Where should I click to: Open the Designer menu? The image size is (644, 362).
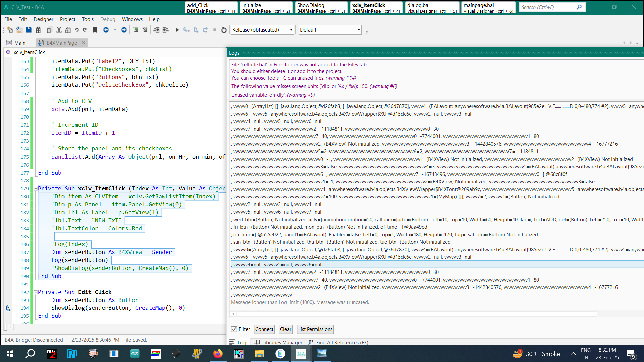pyautogui.click(x=43, y=19)
